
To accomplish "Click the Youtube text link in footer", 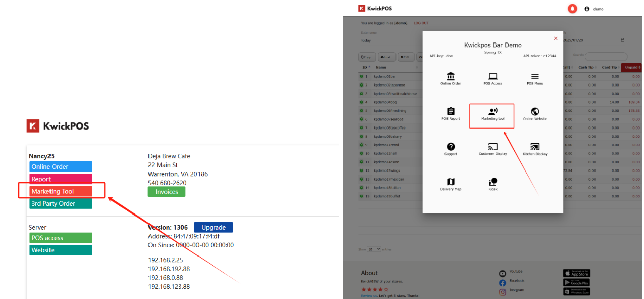I will tap(516, 272).
